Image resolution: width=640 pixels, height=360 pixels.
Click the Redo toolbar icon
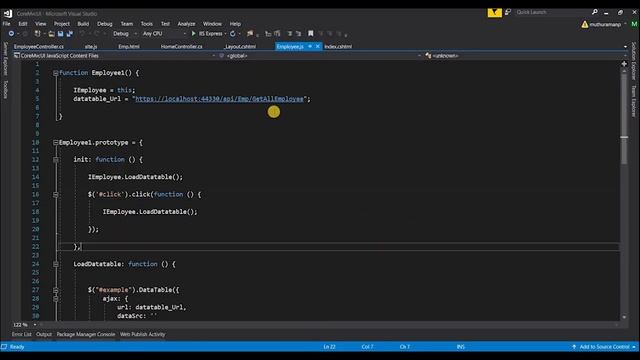[x=97, y=33]
